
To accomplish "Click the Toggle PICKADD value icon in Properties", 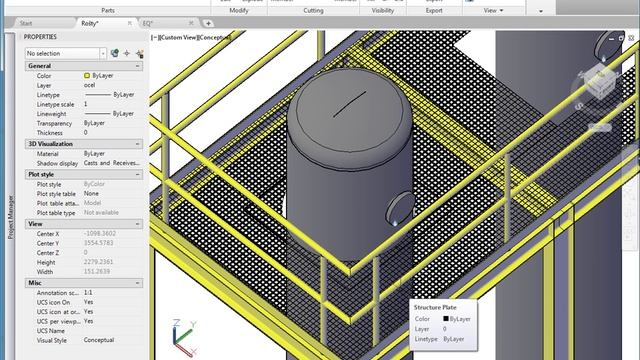I will 115,53.
